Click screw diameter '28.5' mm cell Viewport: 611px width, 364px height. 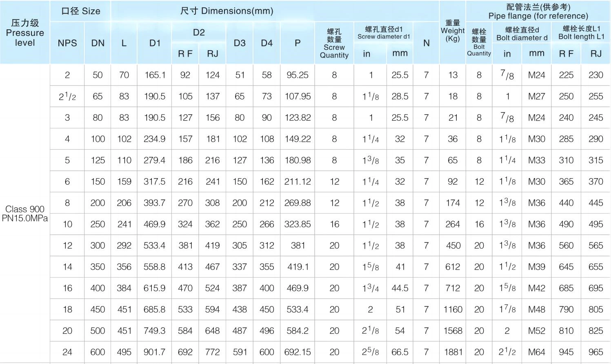pos(400,96)
